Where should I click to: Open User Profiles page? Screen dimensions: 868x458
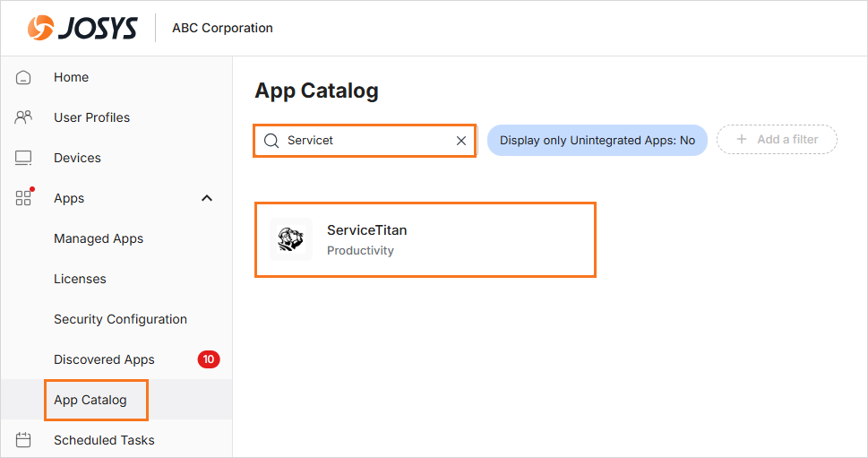pyautogui.click(x=92, y=117)
